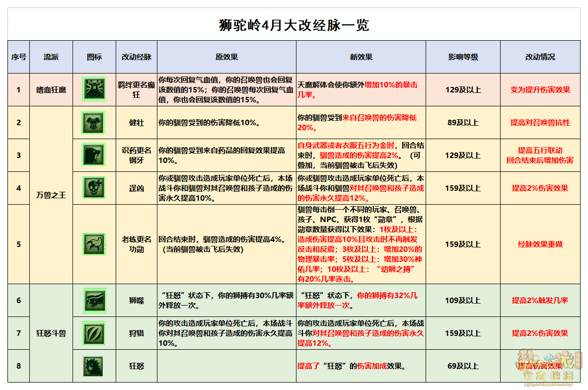588x390 pixels.
Task: Click the 提高五行联动 change cell
Action: click(x=540, y=155)
